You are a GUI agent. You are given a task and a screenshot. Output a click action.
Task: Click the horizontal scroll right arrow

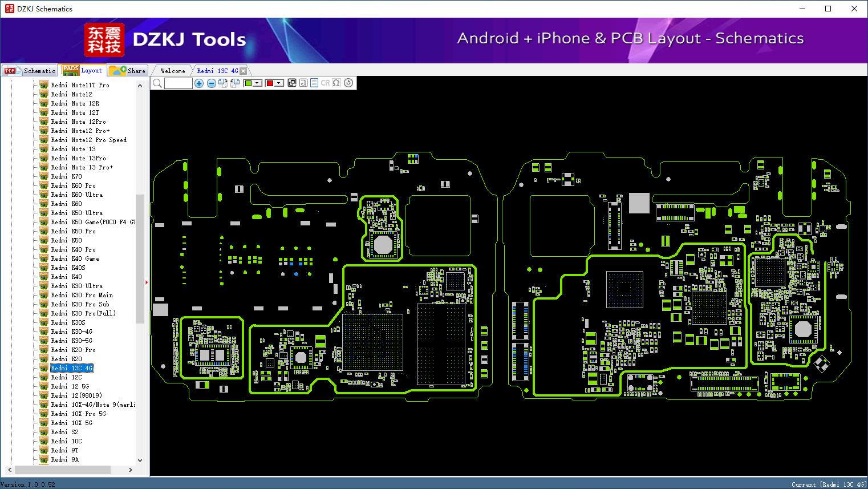click(131, 470)
